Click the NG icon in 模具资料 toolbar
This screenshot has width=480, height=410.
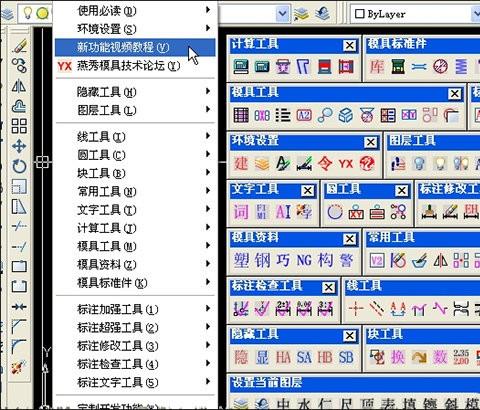click(x=304, y=260)
